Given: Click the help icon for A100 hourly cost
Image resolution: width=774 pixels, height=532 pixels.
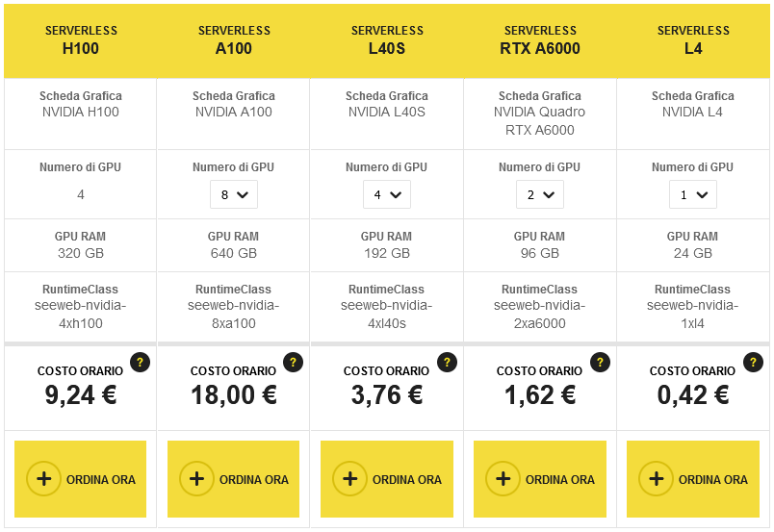Looking at the screenshot, I should coord(294,363).
